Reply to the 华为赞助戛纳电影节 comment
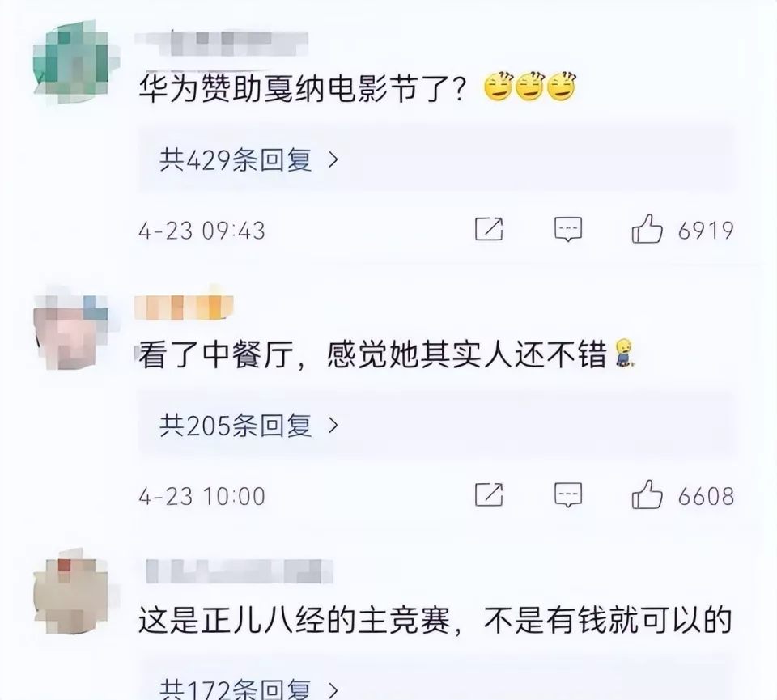The width and height of the screenshot is (777, 700). [x=568, y=229]
